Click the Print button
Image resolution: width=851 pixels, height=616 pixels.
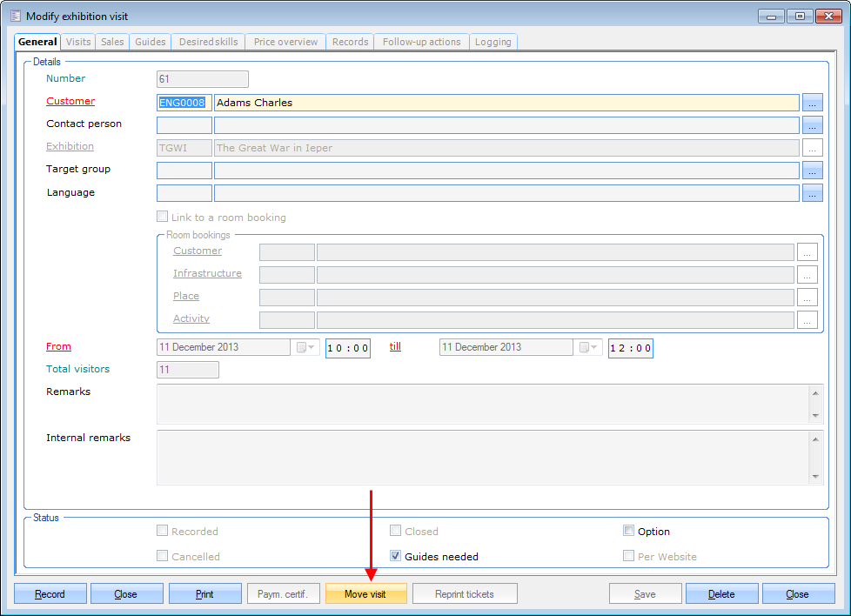204,594
